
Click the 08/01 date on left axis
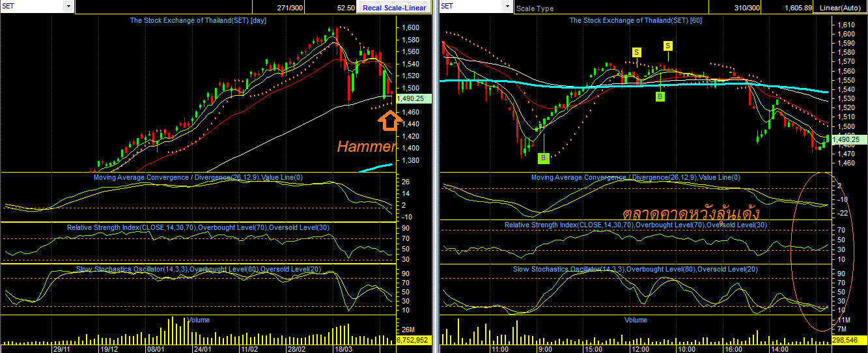click(x=156, y=349)
